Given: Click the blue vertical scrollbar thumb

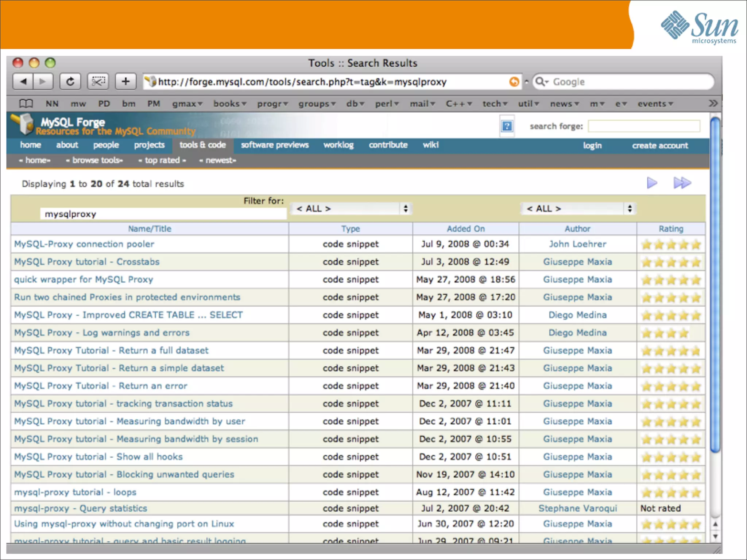Looking at the screenshot, I should [x=715, y=284].
